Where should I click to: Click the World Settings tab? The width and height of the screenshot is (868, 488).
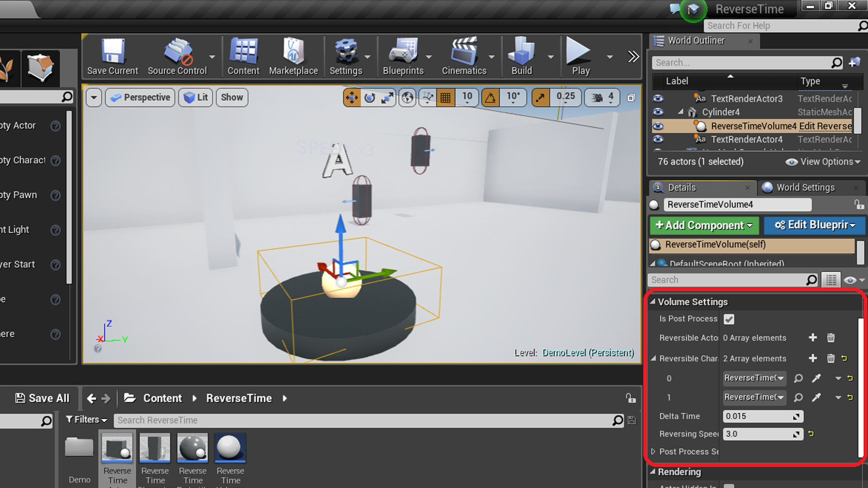[x=806, y=187]
